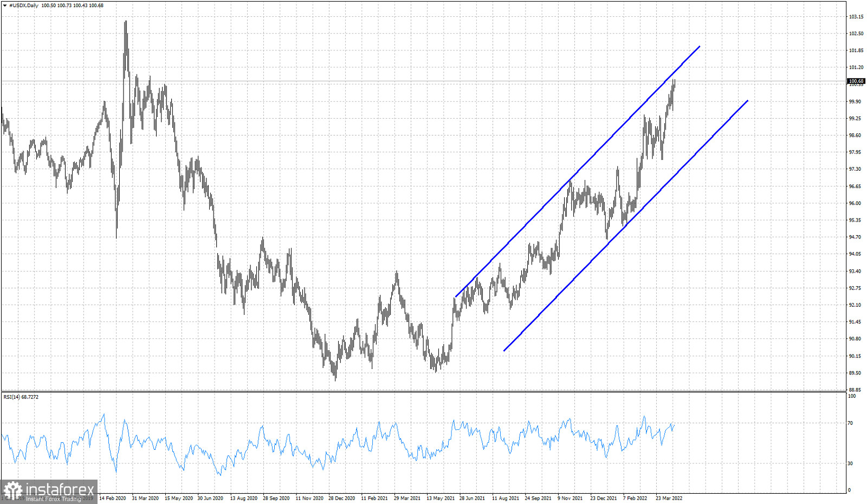Click the 96.65 price axis label
867x504 pixels.
click(855, 186)
